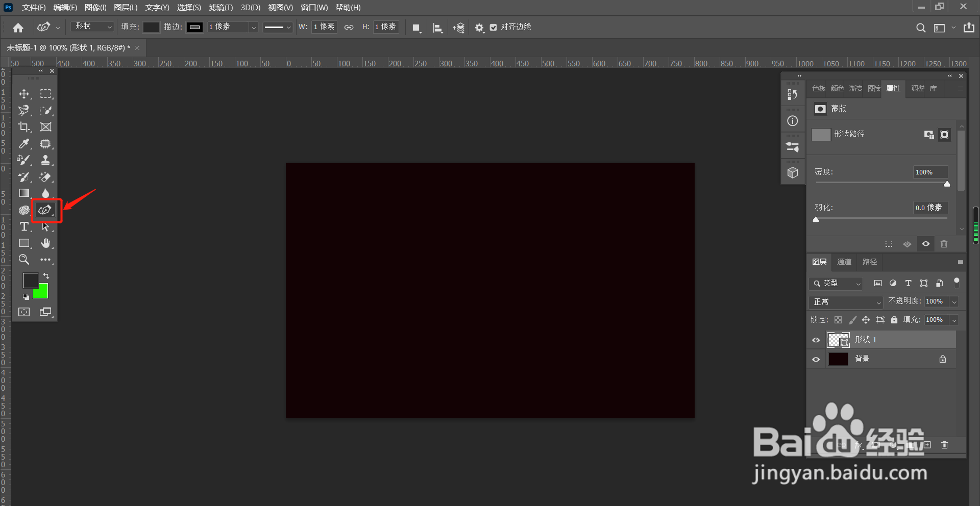Click the Home button in options bar
The width and height of the screenshot is (980, 506).
(18, 28)
